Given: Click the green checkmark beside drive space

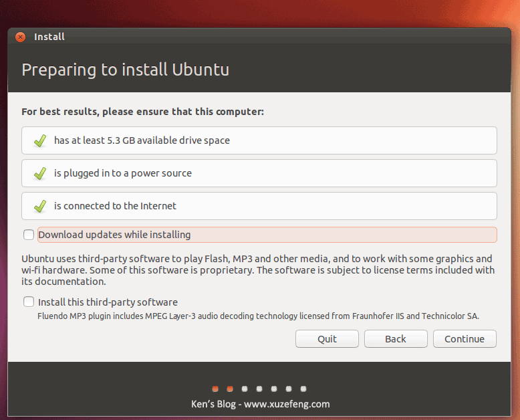Looking at the screenshot, I should coord(39,140).
